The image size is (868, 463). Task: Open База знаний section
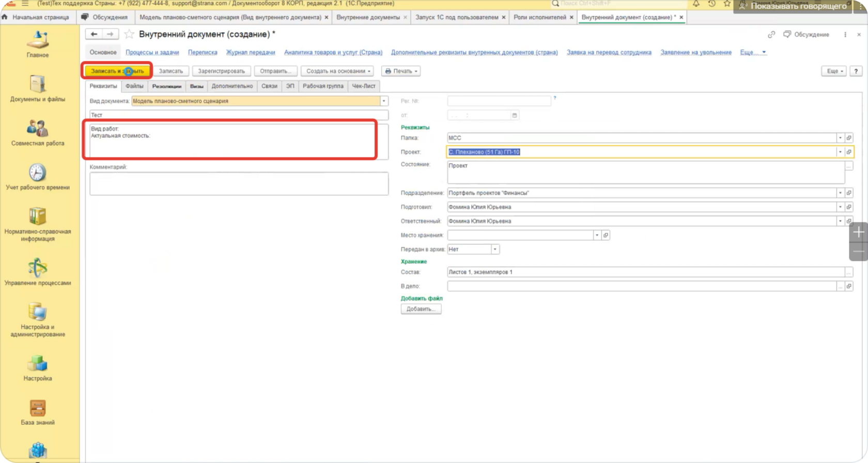(38, 412)
